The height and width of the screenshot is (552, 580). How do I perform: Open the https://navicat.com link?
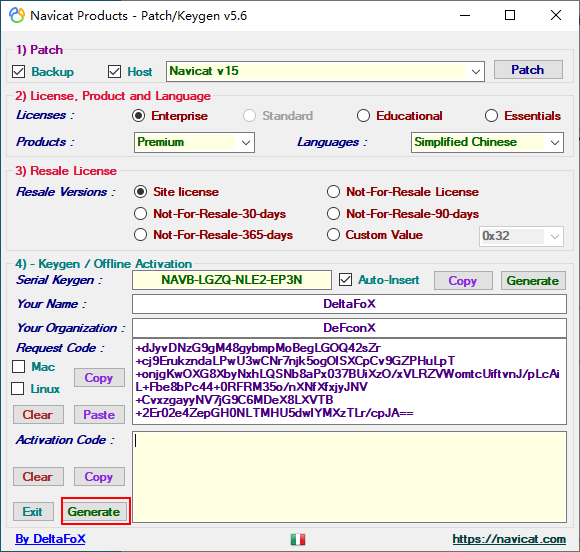509,539
